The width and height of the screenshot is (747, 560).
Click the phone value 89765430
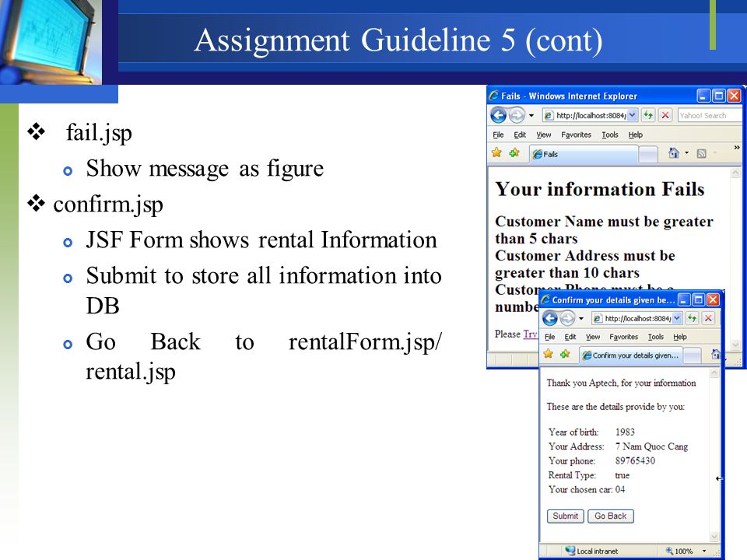point(635,461)
